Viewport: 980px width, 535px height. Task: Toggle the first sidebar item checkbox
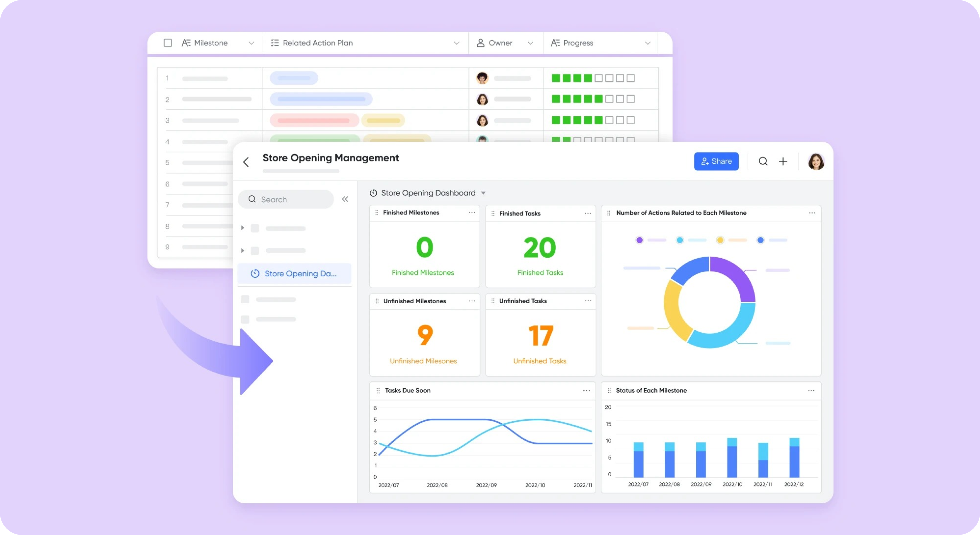(255, 228)
